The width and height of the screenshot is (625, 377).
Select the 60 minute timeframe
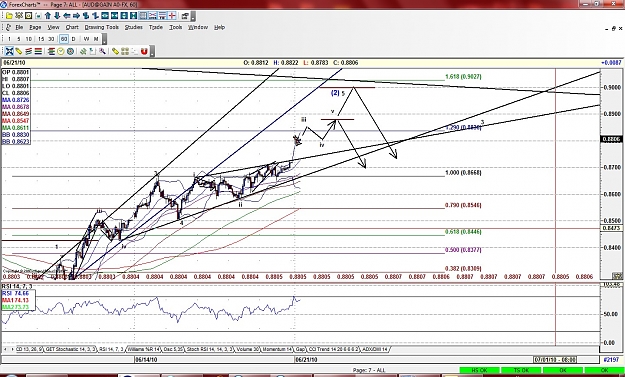click(x=64, y=39)
